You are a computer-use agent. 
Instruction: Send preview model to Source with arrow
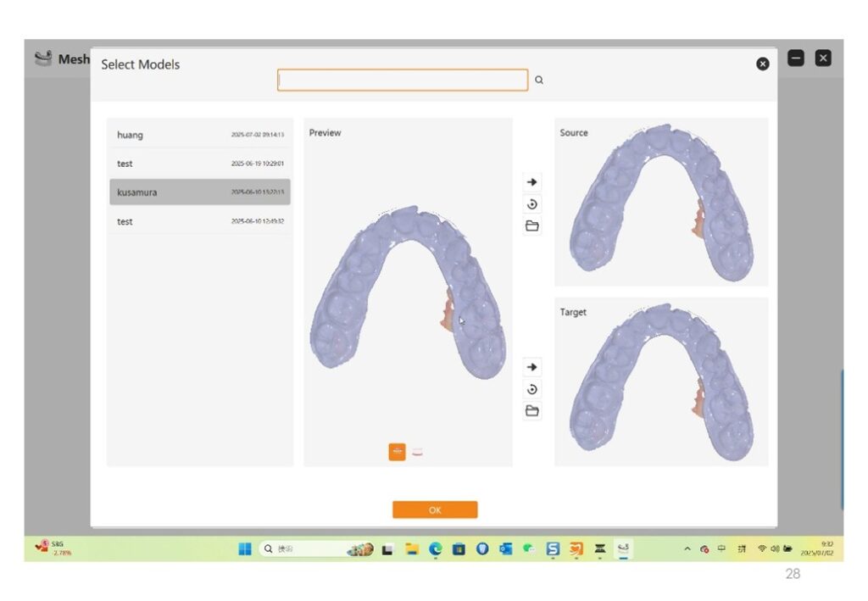pyautogui.click(x=532, y=182)
